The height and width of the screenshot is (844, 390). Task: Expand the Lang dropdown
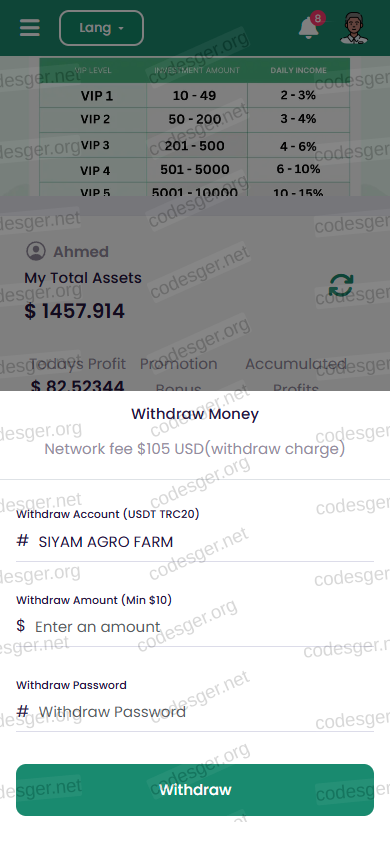point(101,28)
